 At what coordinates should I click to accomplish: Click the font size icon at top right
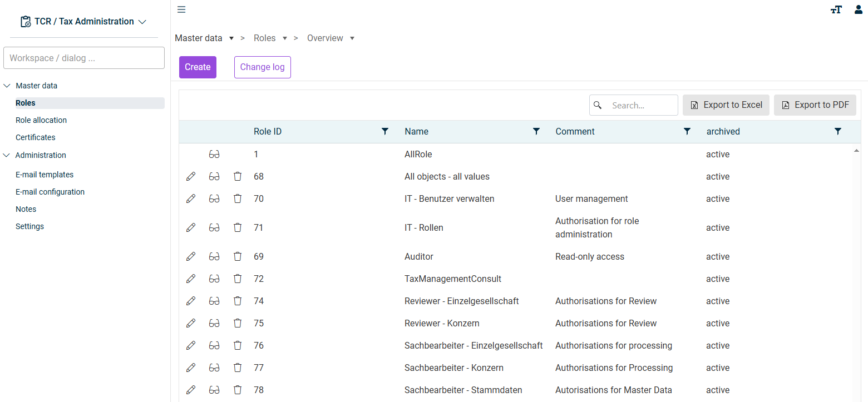836,9
